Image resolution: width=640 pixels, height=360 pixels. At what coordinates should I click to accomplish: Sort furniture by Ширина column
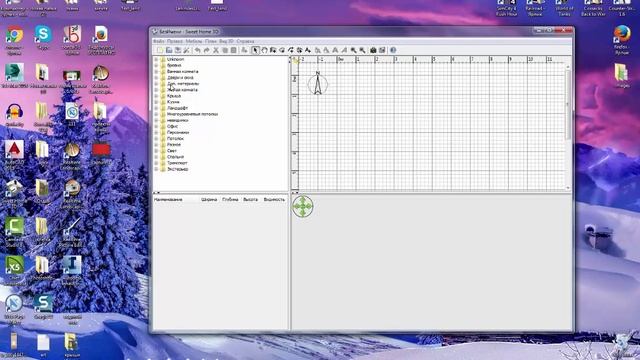[x=209, y=200]
